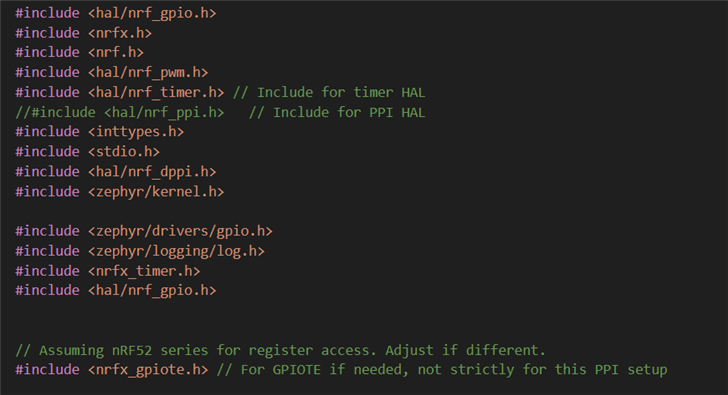The height and width of the screenshot is (395, 728).
Task: Click the 'For GPIOTE if needed' comment
Action: tap(442, 370)
